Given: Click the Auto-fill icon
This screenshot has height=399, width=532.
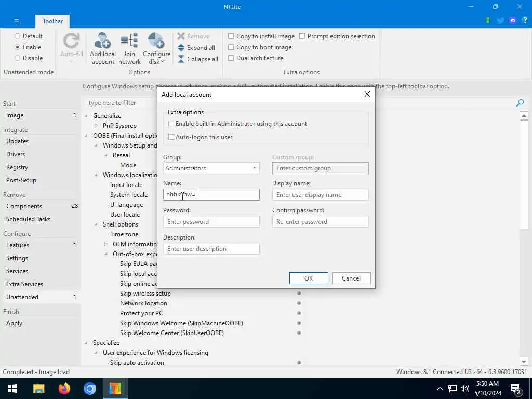Looking at the screenshot, I should 71,41.
